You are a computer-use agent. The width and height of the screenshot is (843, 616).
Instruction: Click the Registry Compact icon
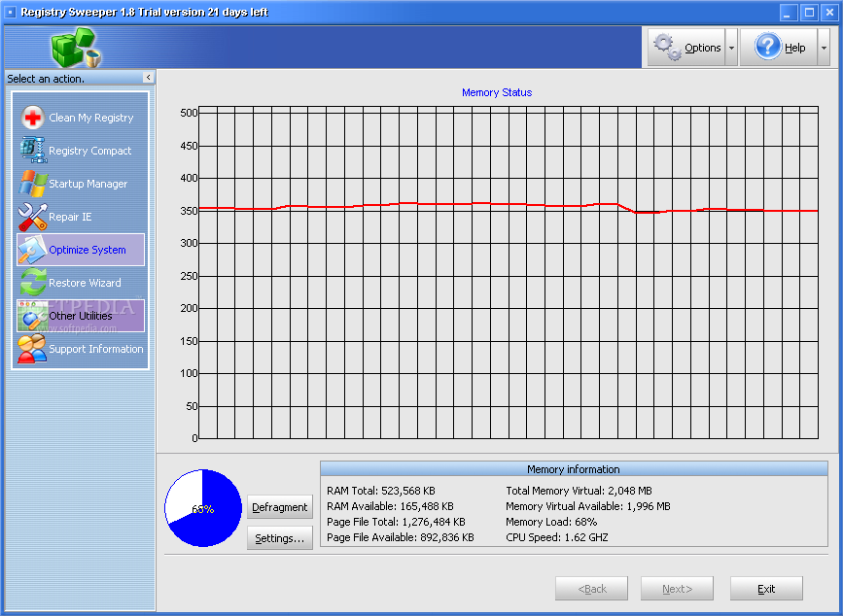coord(33,150)
